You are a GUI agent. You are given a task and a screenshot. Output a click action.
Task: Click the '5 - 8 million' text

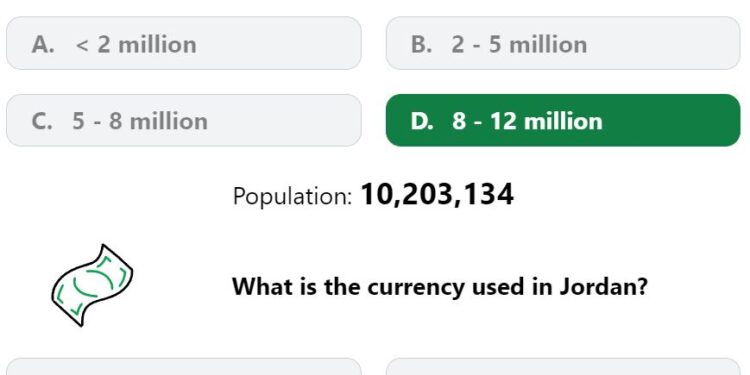(140, 121)
